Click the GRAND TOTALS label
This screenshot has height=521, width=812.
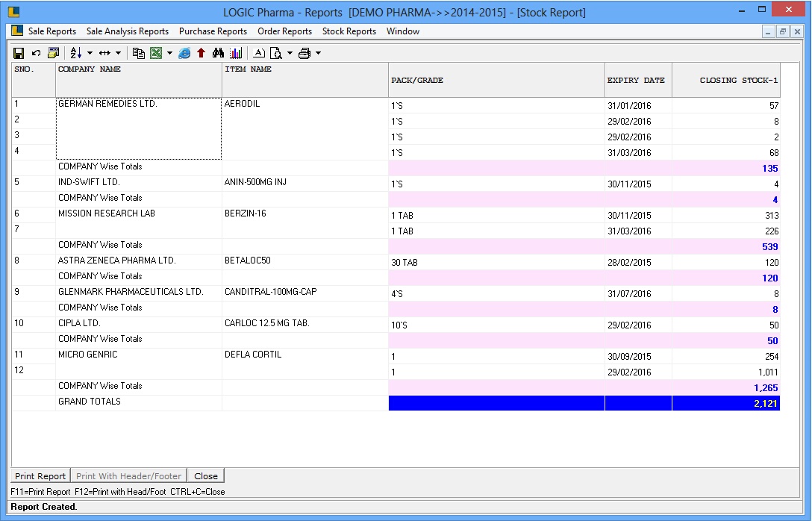click(x=90, y=402)
